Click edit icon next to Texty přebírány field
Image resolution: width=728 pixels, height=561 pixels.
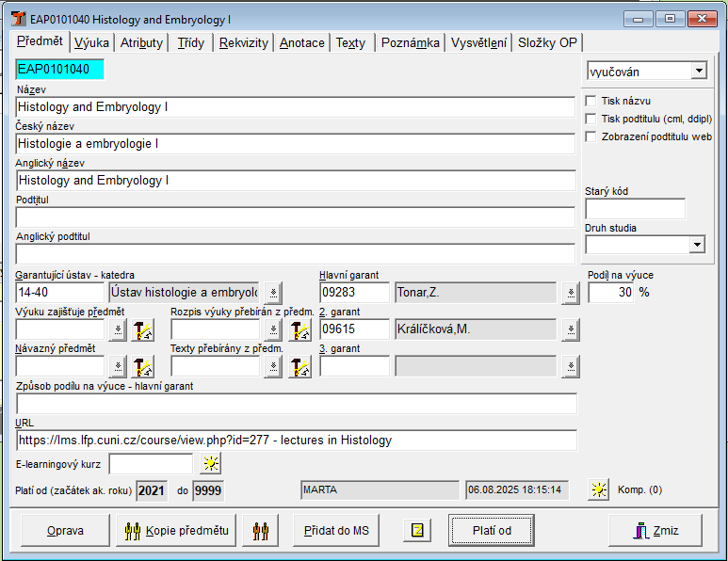click(x=299, y=366)
